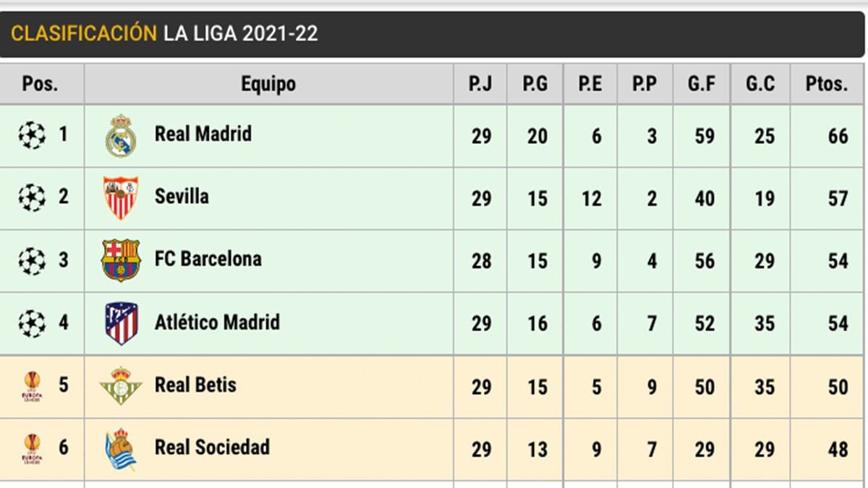Screen dimensions: 868x488
Task: Sort by the Ptos. column header
Action: click(826, 84)
